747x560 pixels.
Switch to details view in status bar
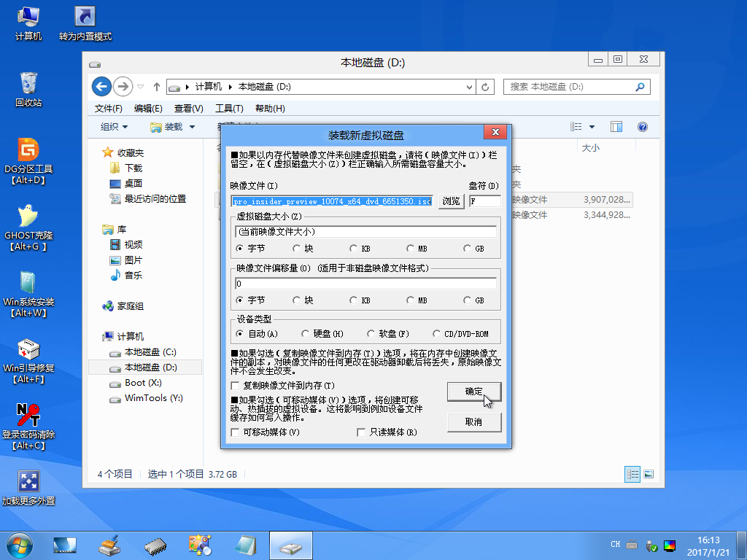632,474
